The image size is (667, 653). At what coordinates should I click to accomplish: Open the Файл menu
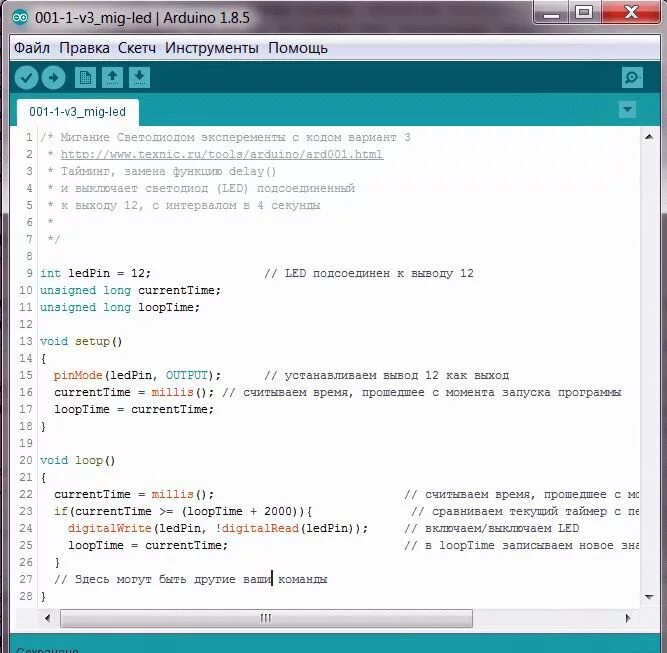32,48
